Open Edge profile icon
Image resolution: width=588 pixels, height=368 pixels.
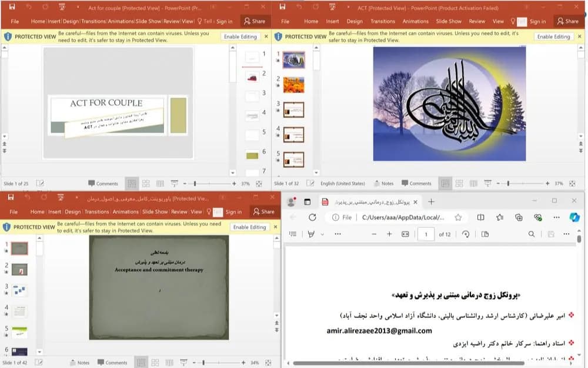(x=291, y=201)
